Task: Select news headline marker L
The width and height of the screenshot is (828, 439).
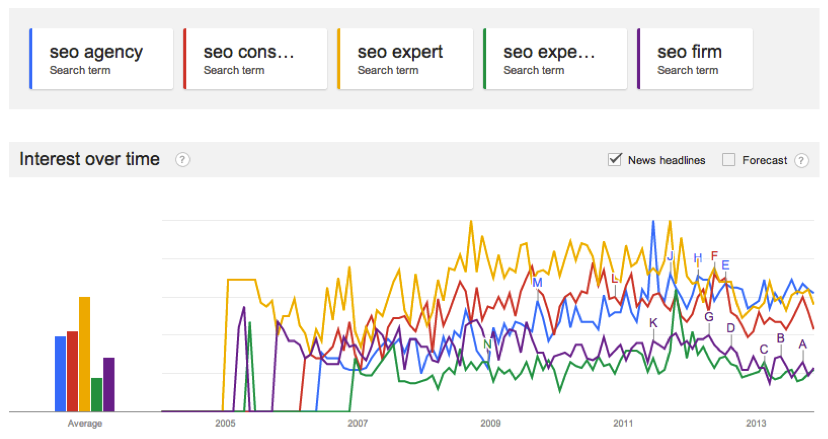Action: 615,278
